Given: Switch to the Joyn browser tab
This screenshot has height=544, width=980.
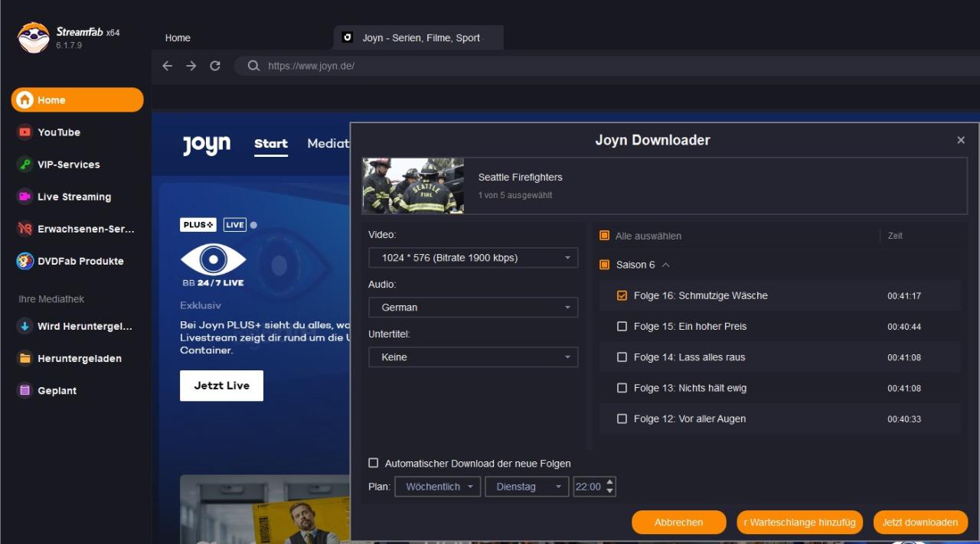Looking at the screenshot, I should (x=420, y=37).
